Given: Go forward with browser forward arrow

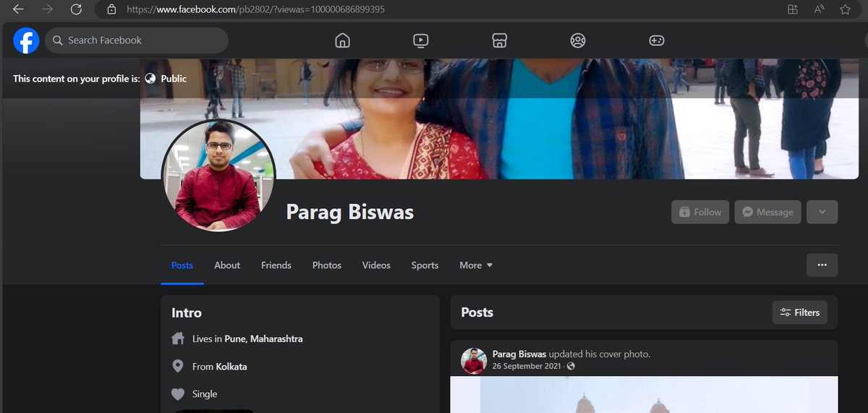Looking at the screenshot, I should [x=48, y=9].
